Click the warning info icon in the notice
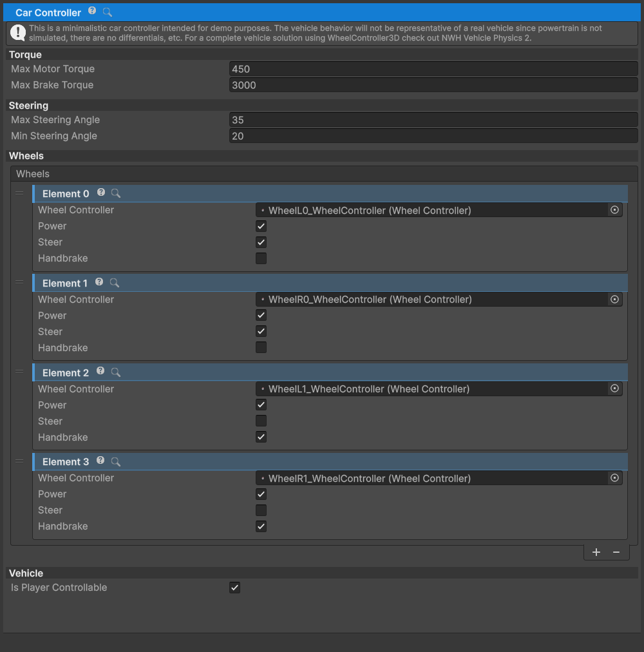Viewport: 644px width, 652px height. 18,32
